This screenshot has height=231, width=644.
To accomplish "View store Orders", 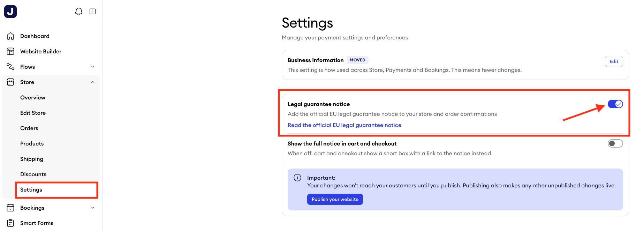I will pyautogui.click(x=29, y=128).
